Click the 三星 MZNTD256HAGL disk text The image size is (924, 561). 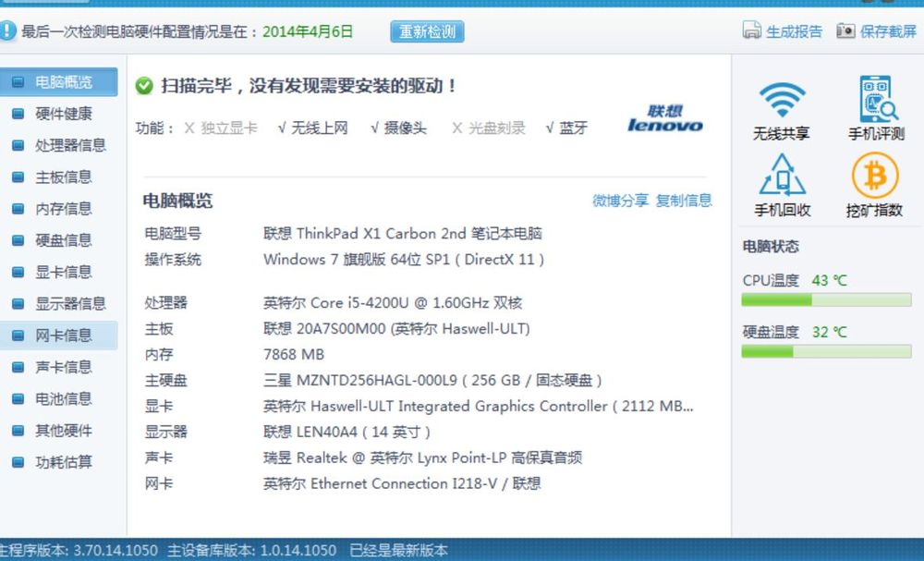[432, 381]
